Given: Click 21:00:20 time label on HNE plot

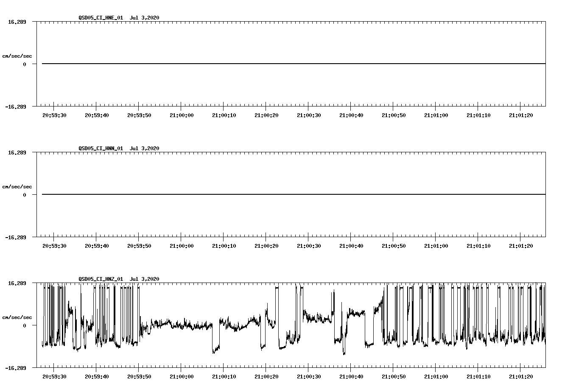Looking at the screenshot, I should (x=266, y=115).
